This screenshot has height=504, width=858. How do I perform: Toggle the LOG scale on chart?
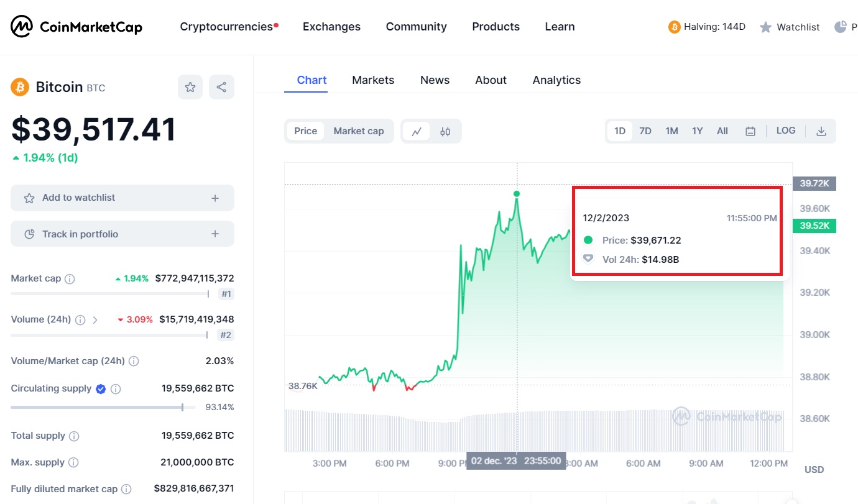(x=786, y=131)
